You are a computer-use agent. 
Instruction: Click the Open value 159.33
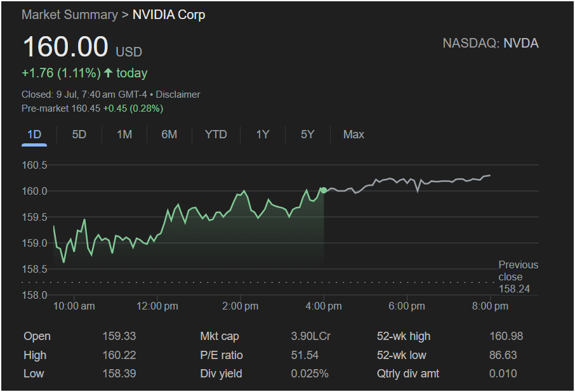click(x=119, y=336)
